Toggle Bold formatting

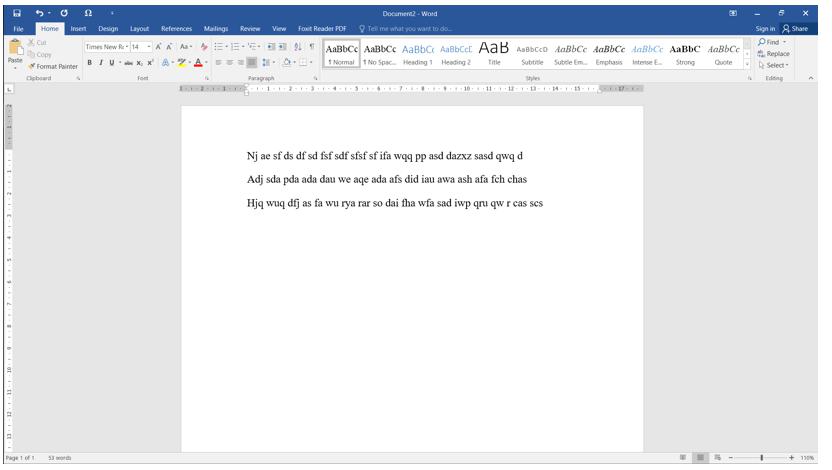[x=89, y=62]
